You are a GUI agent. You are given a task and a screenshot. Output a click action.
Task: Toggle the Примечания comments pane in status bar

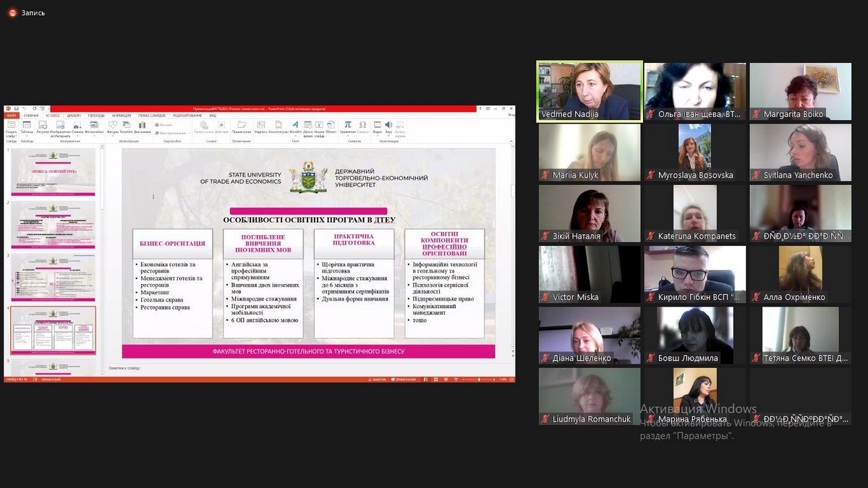404,379
